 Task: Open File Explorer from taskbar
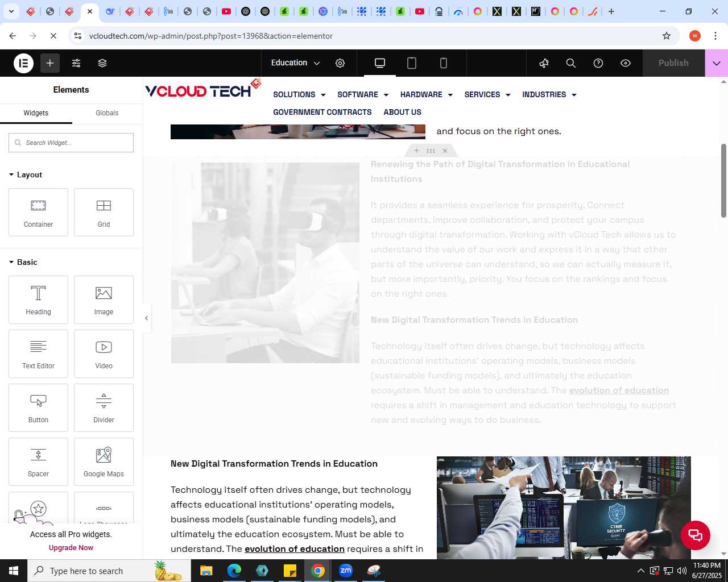coord(206,571)
